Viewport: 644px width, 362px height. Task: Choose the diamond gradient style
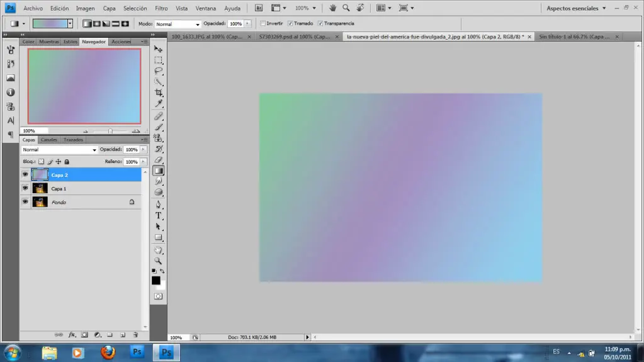(x=125, y=24)
